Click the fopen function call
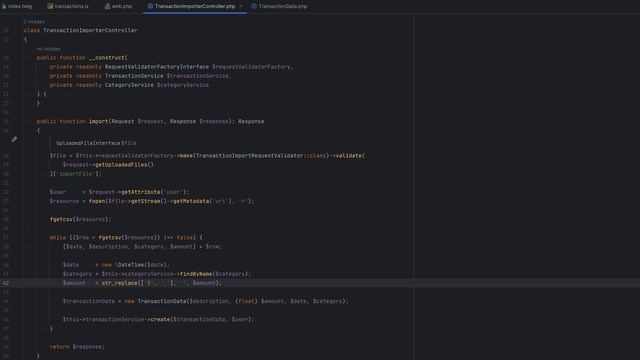Viewport: 640px width, 360px height. tap(97, 201)
